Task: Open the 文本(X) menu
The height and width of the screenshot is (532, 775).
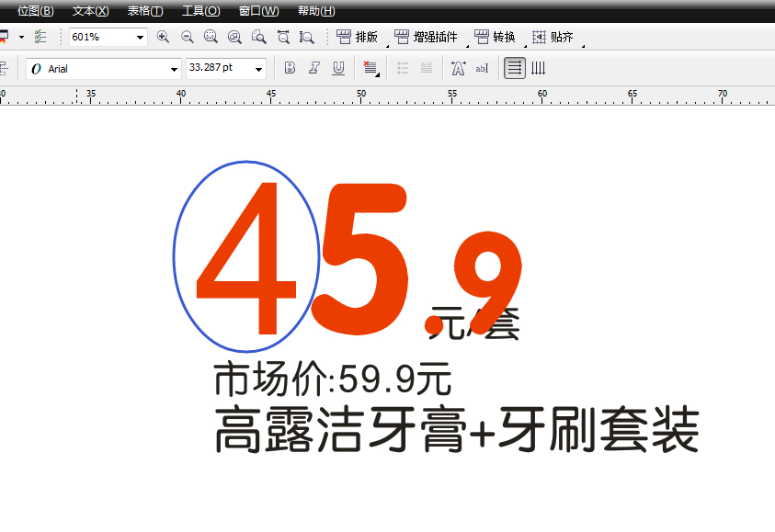Action: point(90,11)
